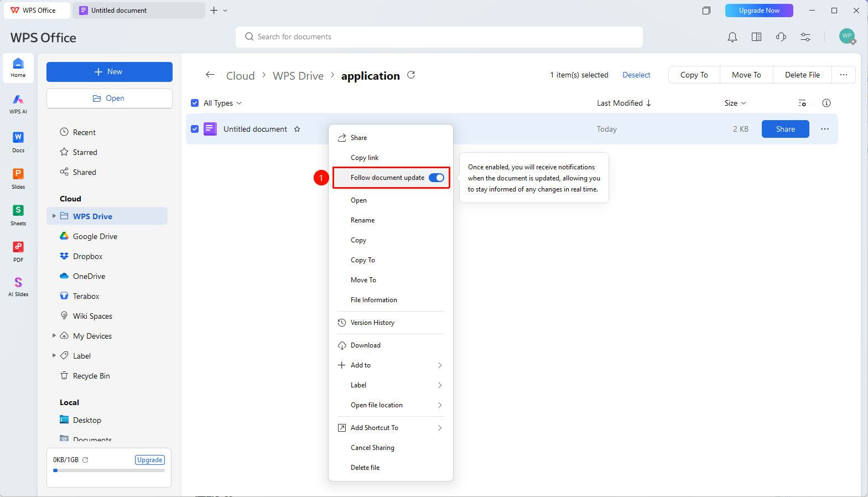
Task: Click the Search for documents field
Action: [x=439, y=37]
